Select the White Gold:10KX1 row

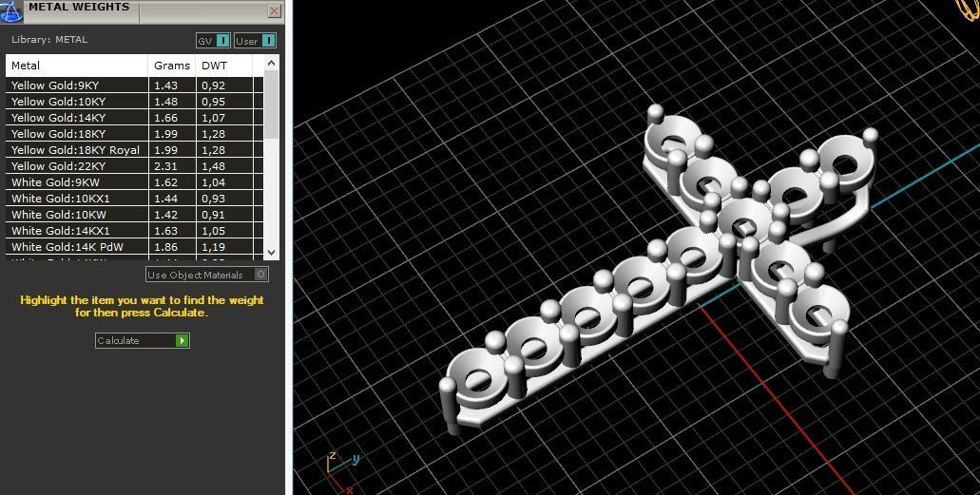pyautogui.click(x=134, y=199)
